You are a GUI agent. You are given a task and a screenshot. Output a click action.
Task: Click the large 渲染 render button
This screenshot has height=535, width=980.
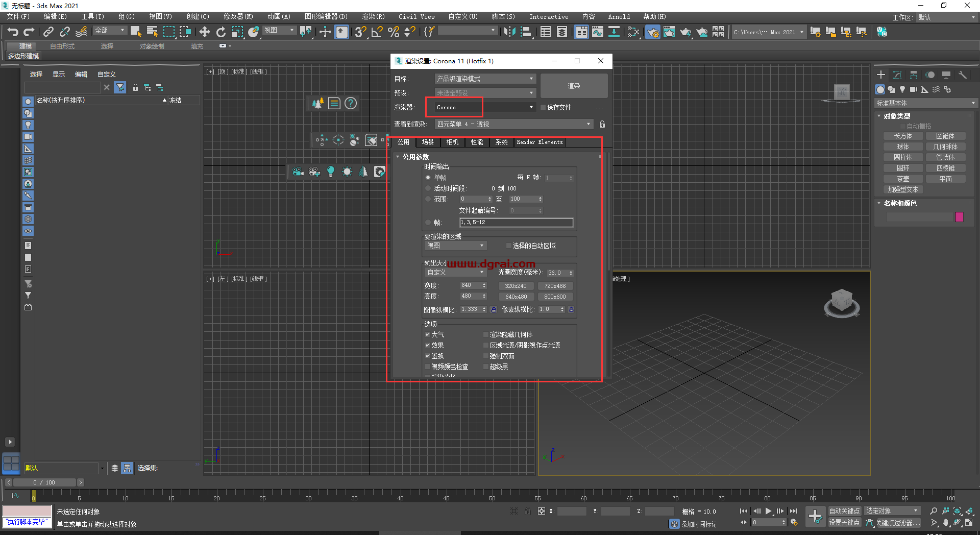[574, 86]
